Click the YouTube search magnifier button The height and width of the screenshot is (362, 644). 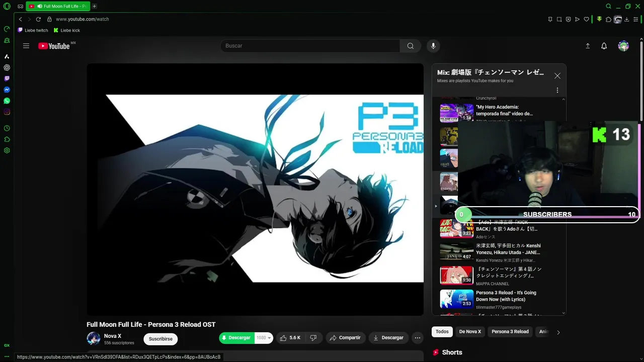click(x=411, y=46)
